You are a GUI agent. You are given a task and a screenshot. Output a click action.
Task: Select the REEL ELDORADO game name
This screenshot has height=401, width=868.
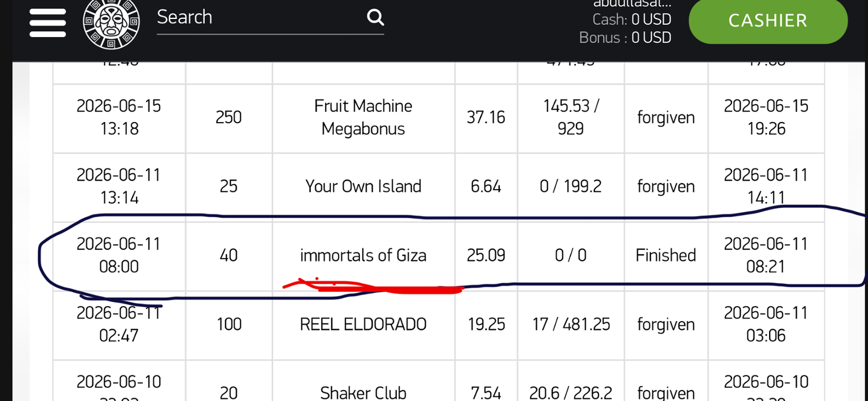(x=363, y=324)
